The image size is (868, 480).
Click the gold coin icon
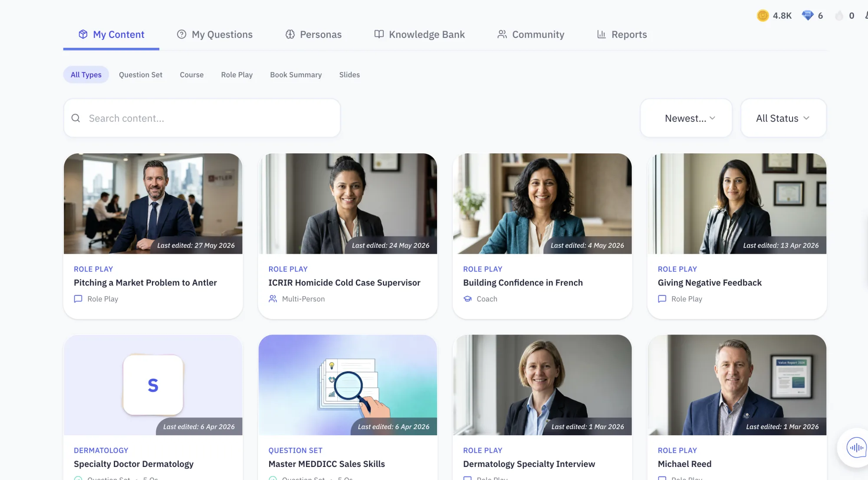[x=763, y=16]
